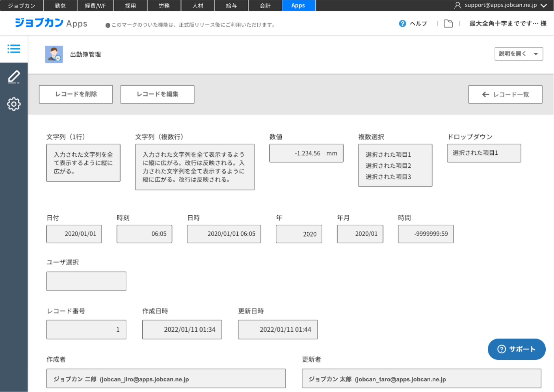Open the blue サポート chat button
Viewport: 554px width, 392px height.
[516, 349]
